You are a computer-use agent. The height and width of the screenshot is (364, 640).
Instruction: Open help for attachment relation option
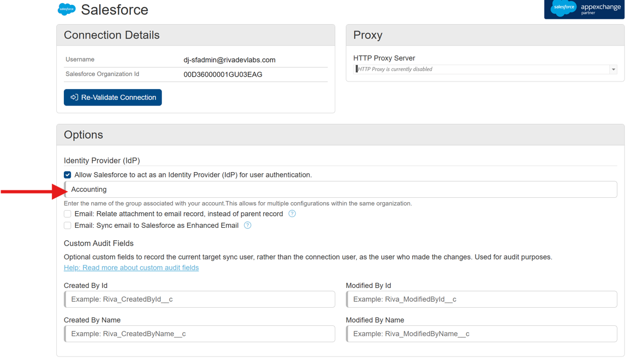click(292, 213)
